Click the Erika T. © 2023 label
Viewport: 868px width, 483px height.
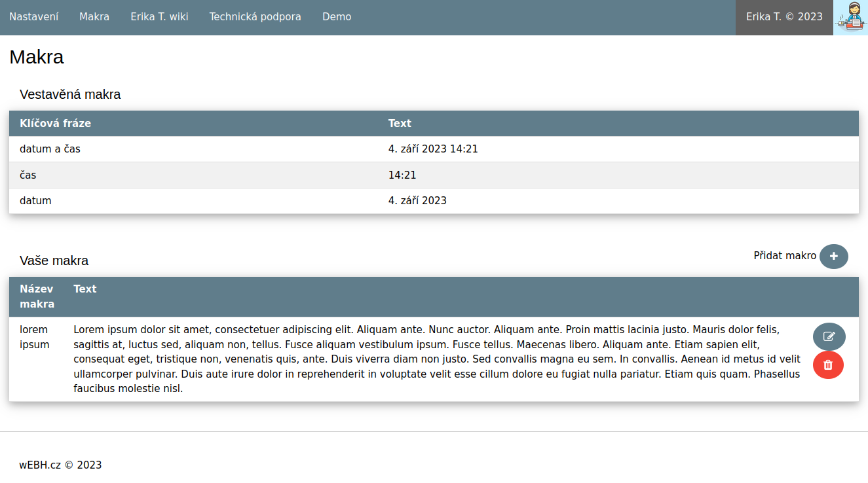coord(784,17)
